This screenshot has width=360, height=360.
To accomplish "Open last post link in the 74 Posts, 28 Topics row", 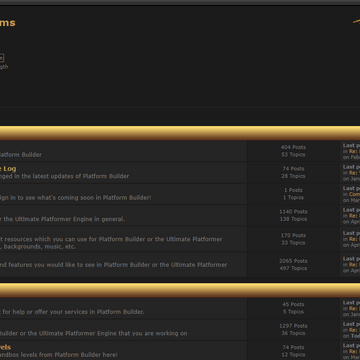I will click(x=354, y=173).
